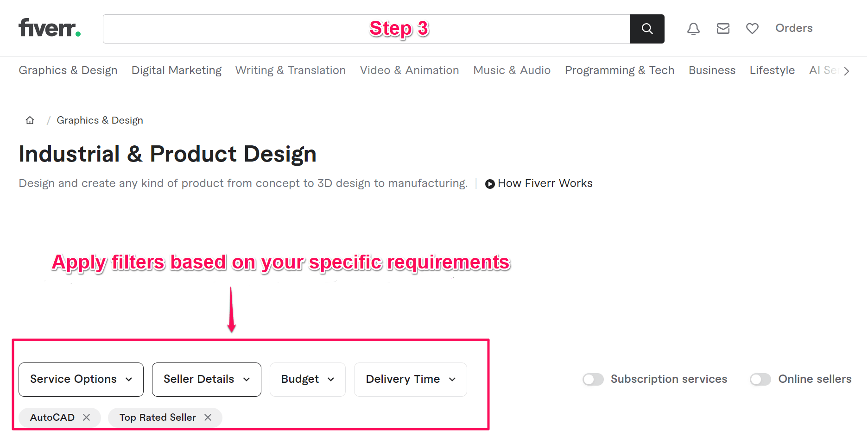Open the Service Options dropdown
This screenshot has height=431, width=868.
pyautogui.click(x=81, y=379)
